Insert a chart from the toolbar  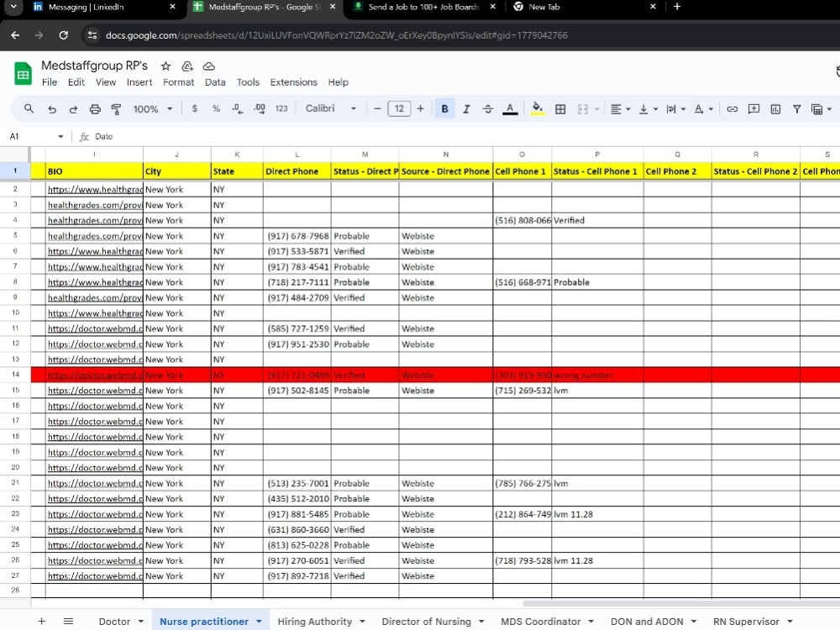[x=774, y=108]
